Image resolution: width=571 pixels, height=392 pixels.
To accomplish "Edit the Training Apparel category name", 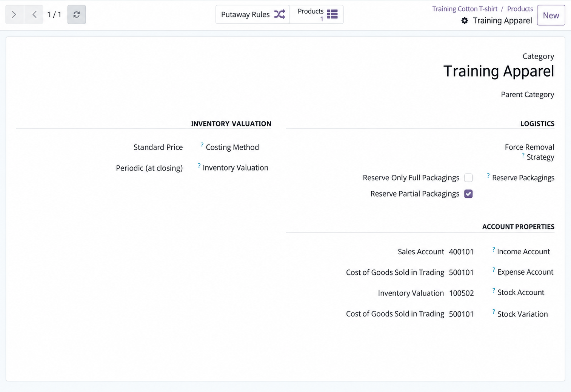I will 499,71.
